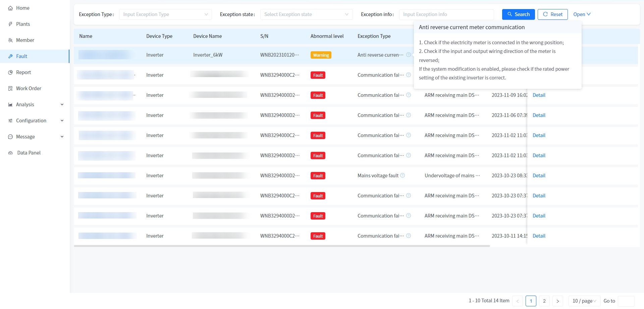Select Message in the sidebar menu
Image resolution: width=644 pixels, height=309 pixels.
(25, 136)
